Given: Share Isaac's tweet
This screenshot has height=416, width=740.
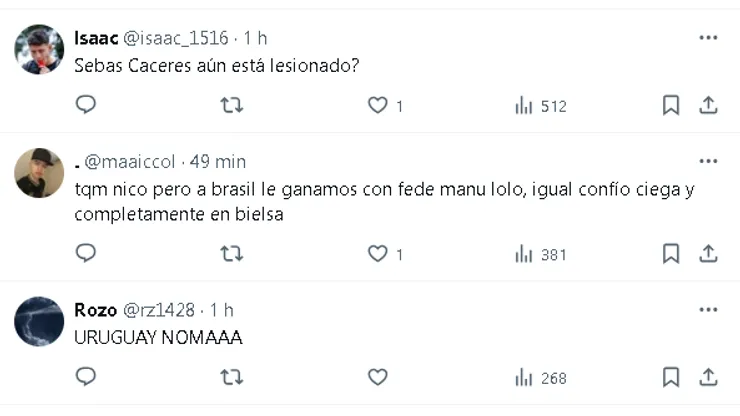Looking at the screenshot, I should (x=707, y=105).
